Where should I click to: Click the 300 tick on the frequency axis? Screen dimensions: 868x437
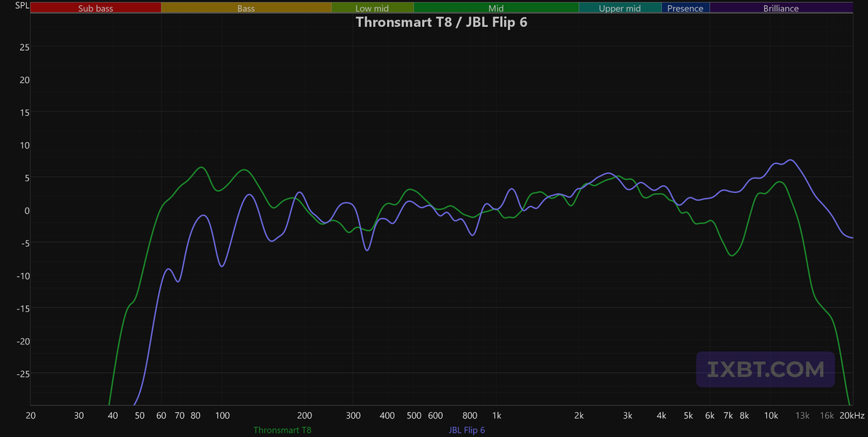click(x=353, y=415)
